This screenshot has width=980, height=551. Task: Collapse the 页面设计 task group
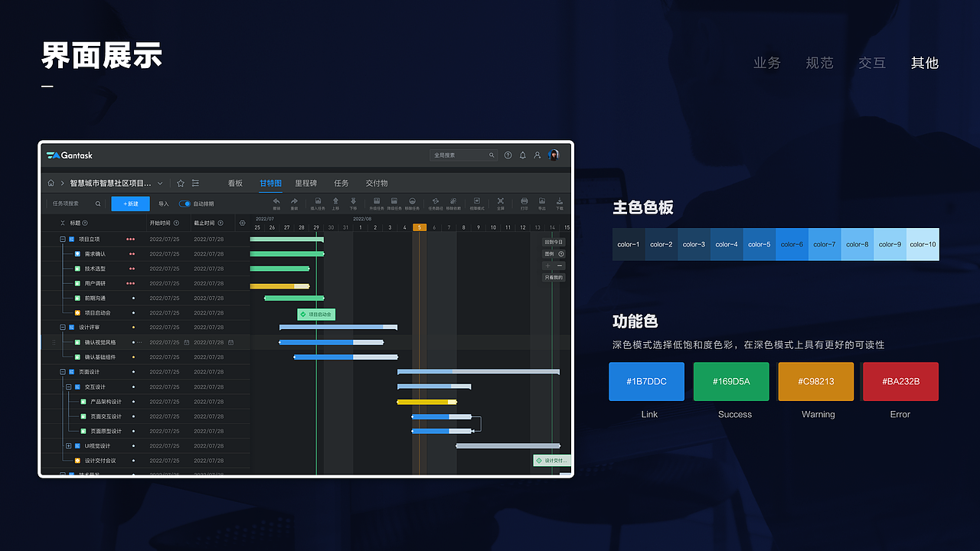(63, 372)
